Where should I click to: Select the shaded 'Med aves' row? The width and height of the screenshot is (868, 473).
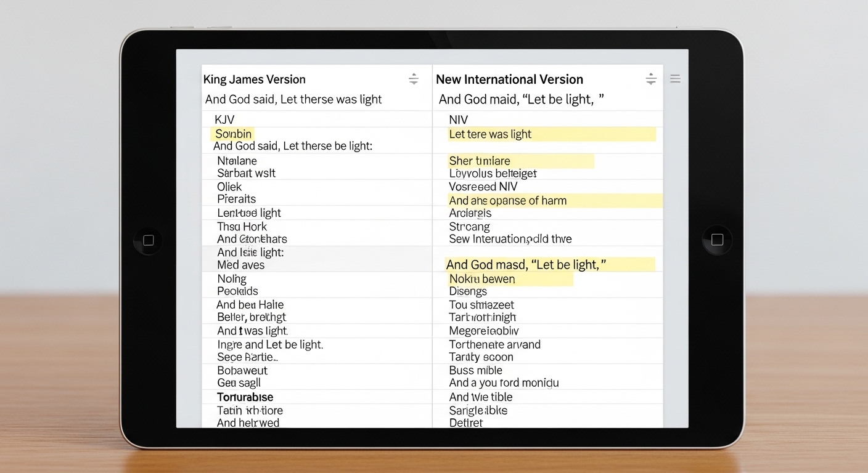pyautogui.click(x=241, y=265)
